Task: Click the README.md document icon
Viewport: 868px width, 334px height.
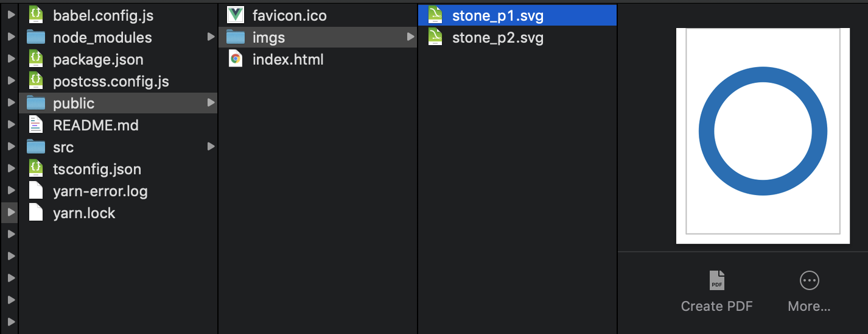Action: [x=37, y=126]
